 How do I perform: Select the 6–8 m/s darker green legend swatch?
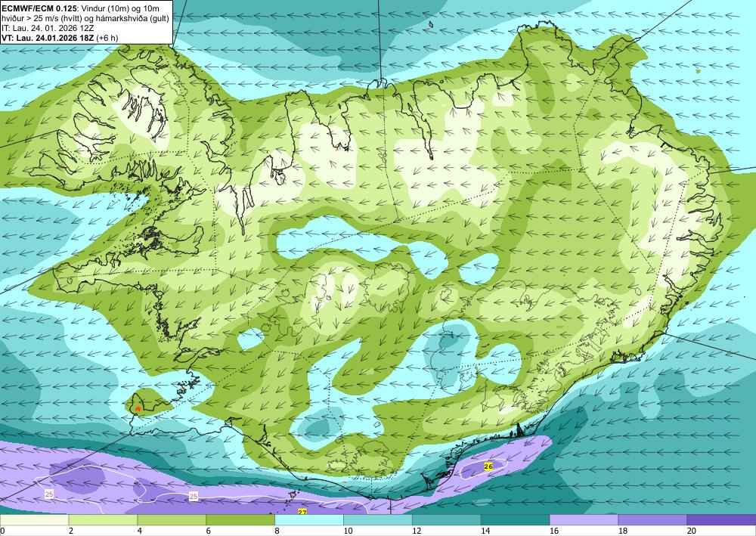click(240, 520)
